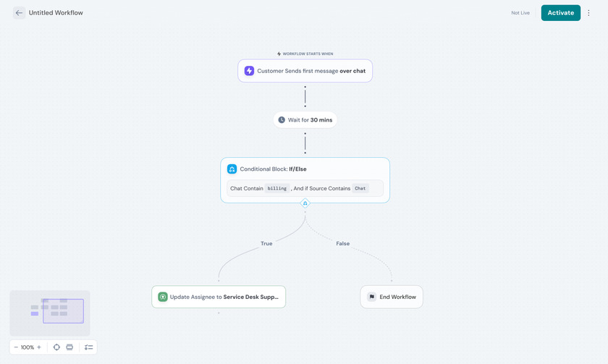Click the 100% zoom level label
The width and height of the screenshot is (608, 364).
pos(28,347)
